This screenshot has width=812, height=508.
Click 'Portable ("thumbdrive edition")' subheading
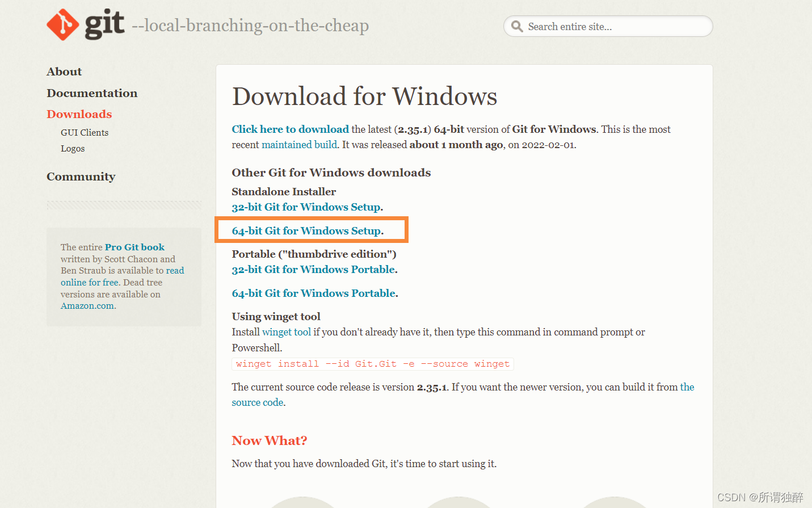314,254
